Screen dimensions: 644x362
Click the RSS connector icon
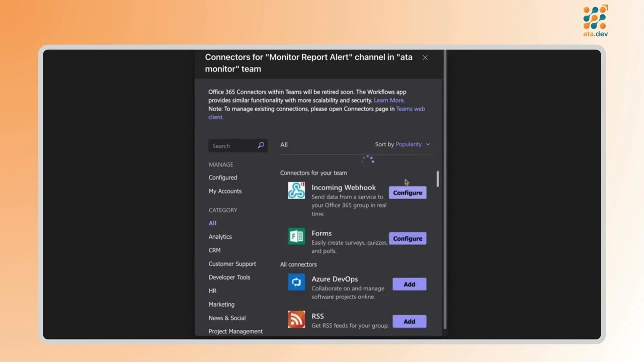pos(296,319)
